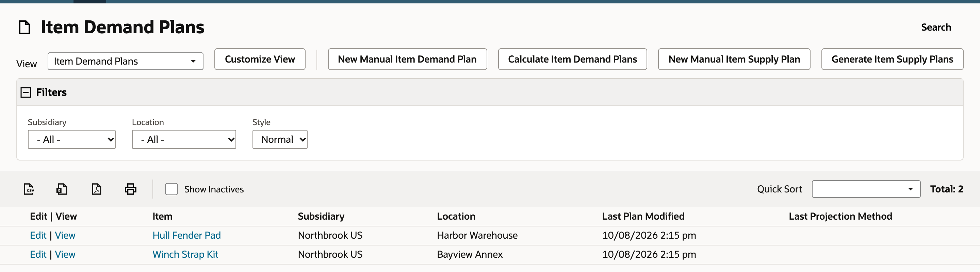This screenshot has height=272, width=980.
Task: Click the Total: 2 count
Action: [x=947, y=189]
